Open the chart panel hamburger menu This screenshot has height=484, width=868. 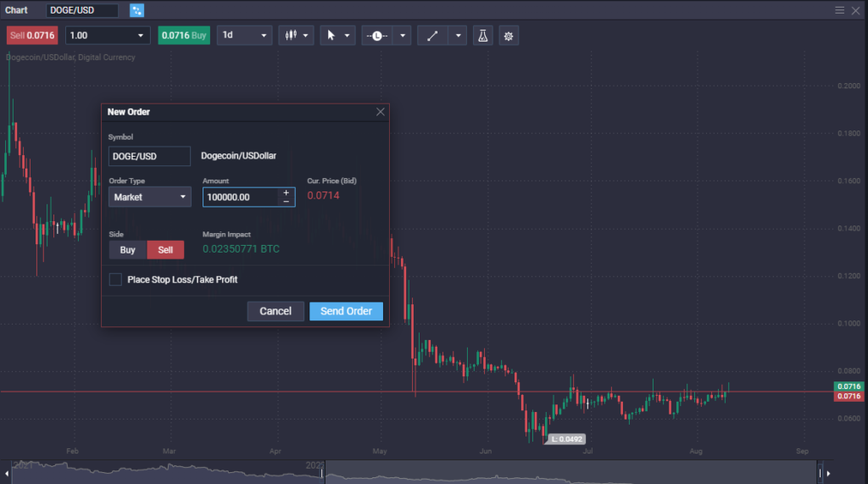839,10
